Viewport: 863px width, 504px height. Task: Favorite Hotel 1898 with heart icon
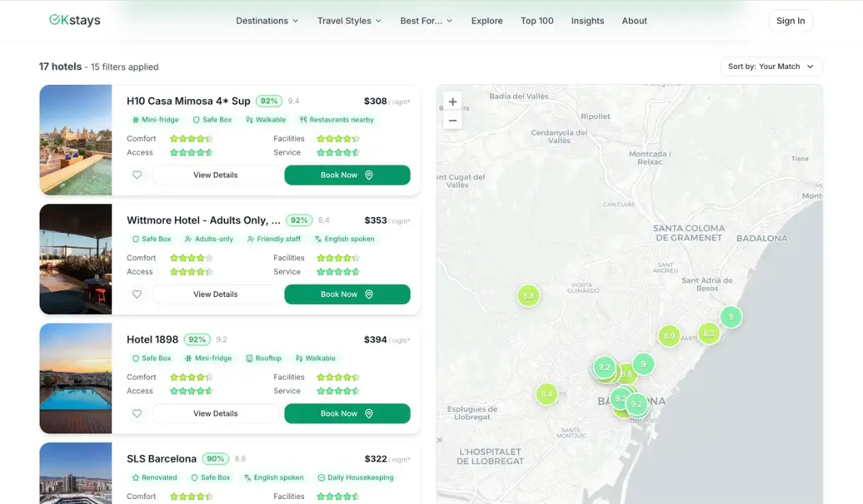[137, 413]
